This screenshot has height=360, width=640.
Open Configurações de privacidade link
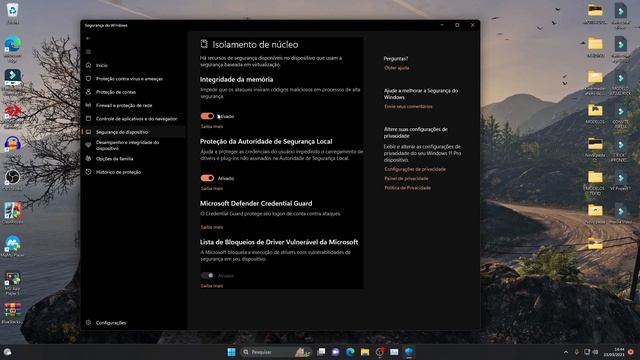point(415,169)
